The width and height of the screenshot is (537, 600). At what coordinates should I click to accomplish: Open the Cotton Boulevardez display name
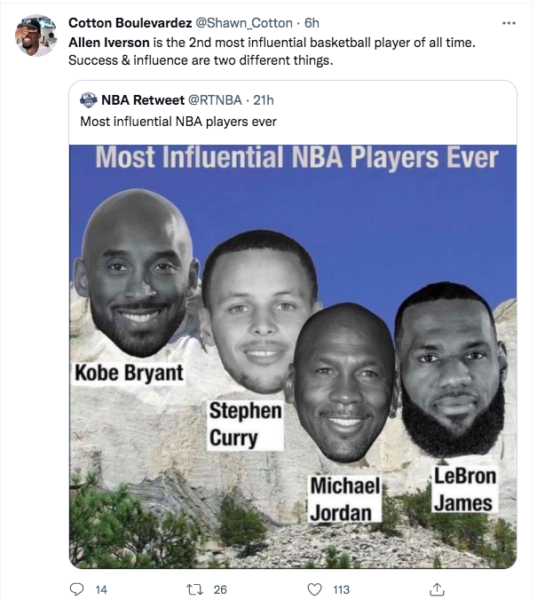pyautogui.click(x=130, y=23)
